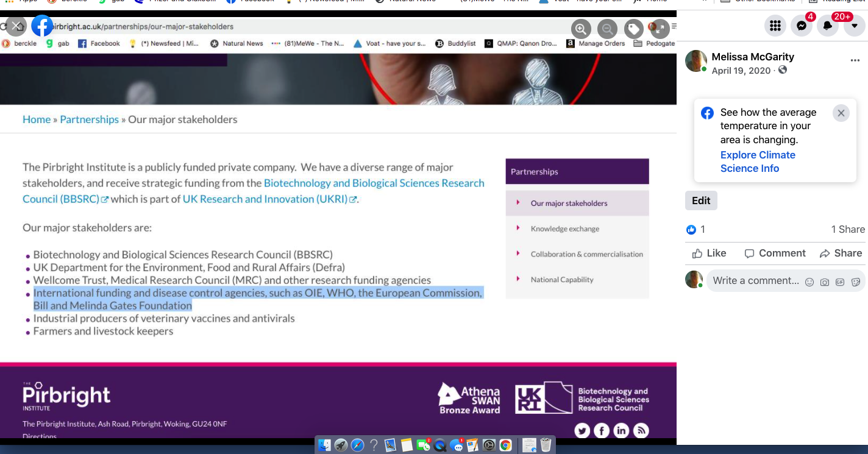The height and width of the screenshot is (454, 868).
Task: Open Pirbright's RSS feed icon
Action: [641, 431]
